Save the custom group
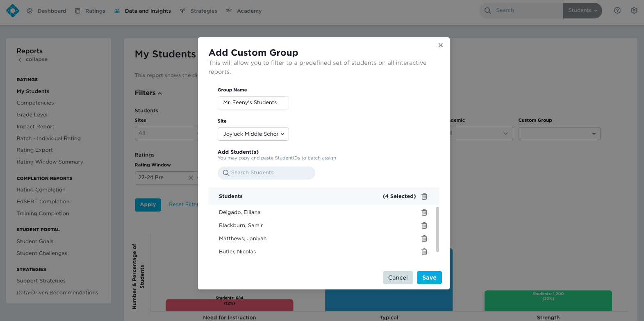The image size is (644, 321). point(429,278)
